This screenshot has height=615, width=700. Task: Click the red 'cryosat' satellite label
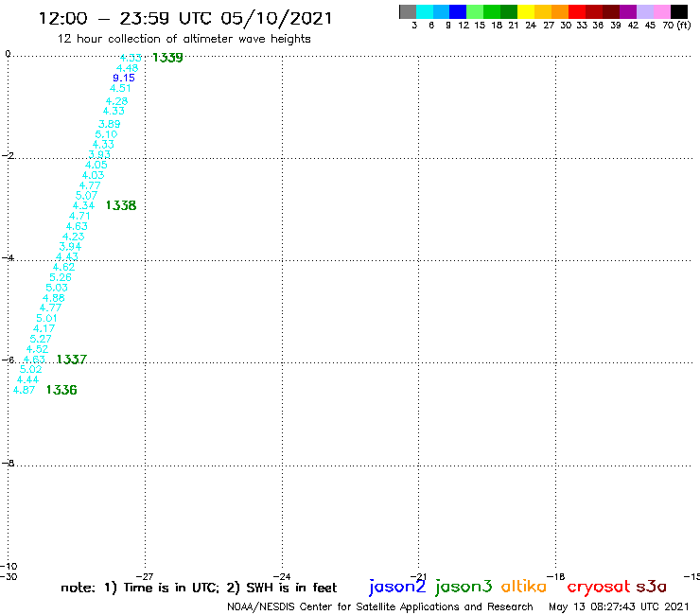[599, 588]
